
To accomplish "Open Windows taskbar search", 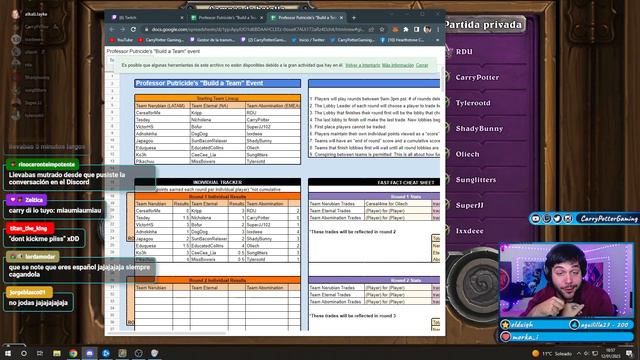I will [24, 353].
